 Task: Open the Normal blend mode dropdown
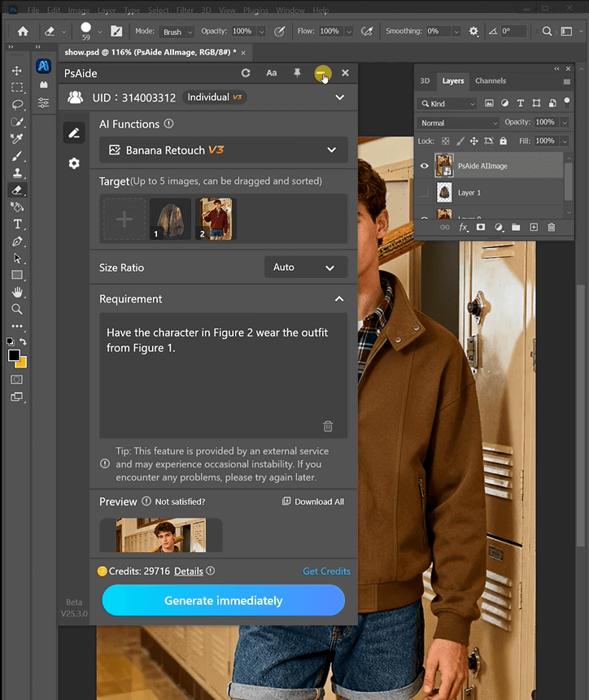458,123
